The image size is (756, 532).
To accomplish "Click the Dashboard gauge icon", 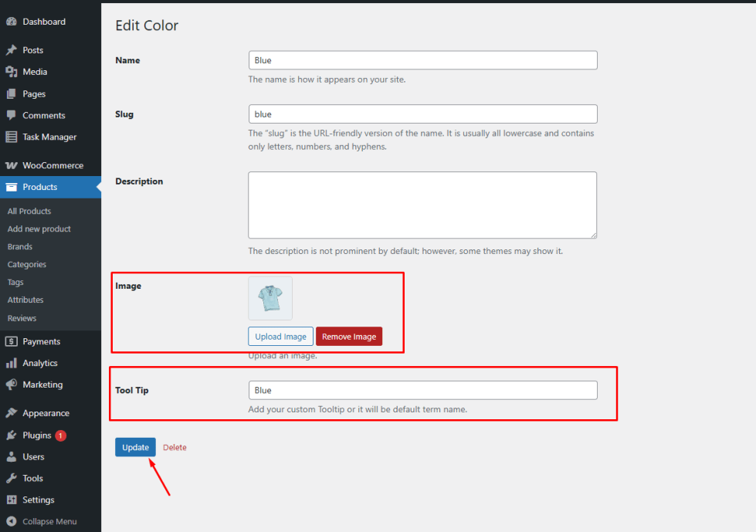I will 12,22.
